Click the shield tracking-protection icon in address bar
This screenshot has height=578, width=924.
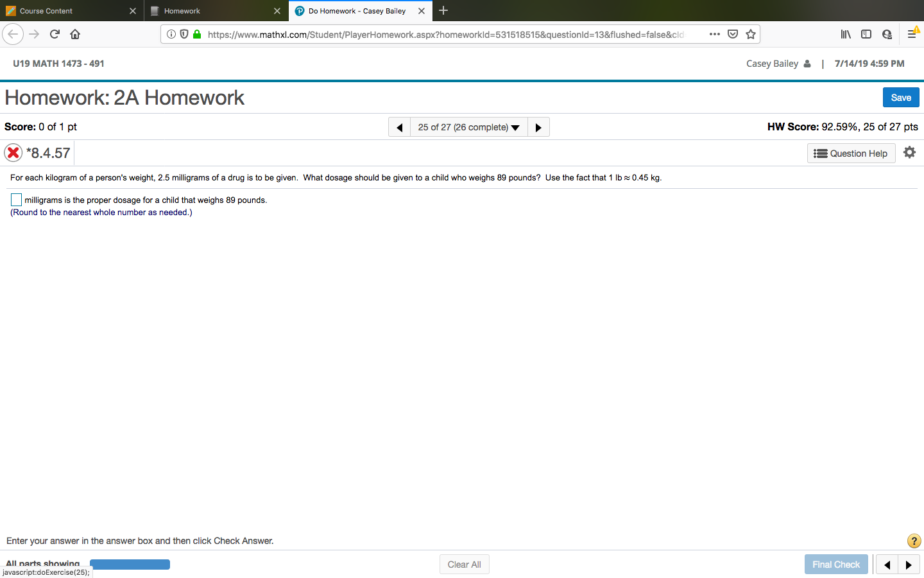pyautogui.click(x=184, y=33)
